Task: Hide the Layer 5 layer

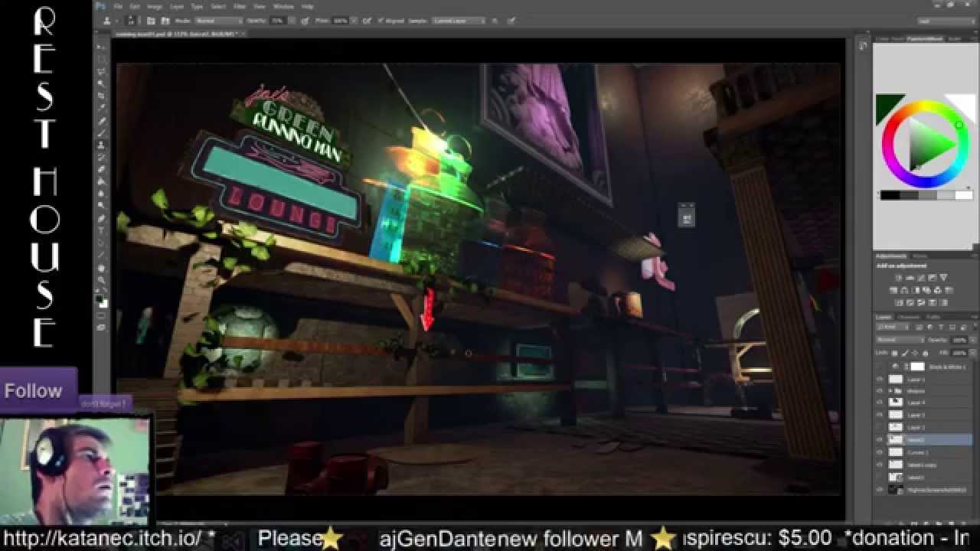Action: tap(879, 415)
